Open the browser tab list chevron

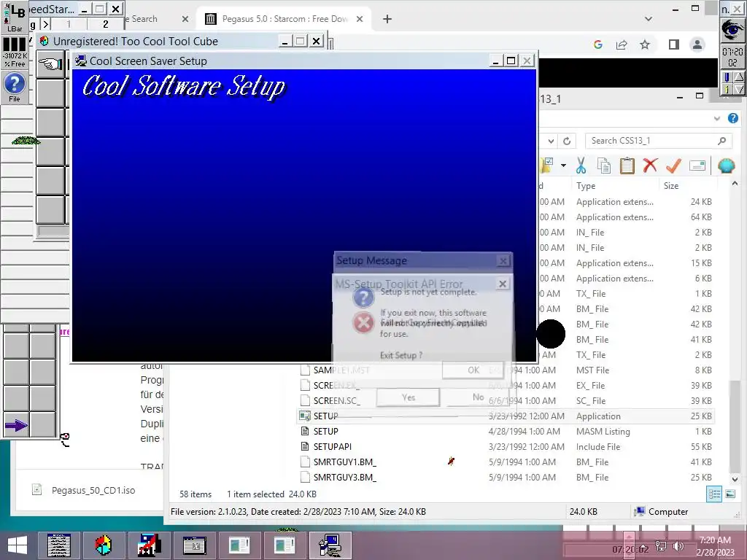(x=649, y=19)
